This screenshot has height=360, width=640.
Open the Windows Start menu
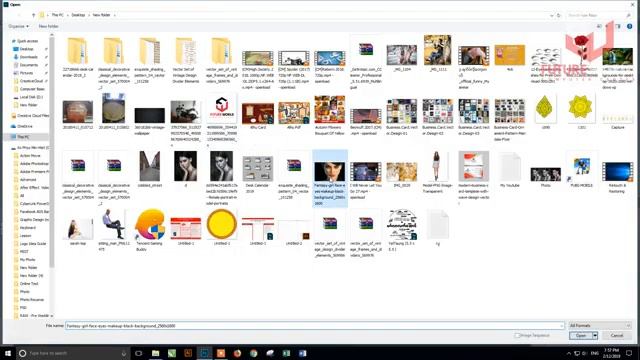click(8, 353)
